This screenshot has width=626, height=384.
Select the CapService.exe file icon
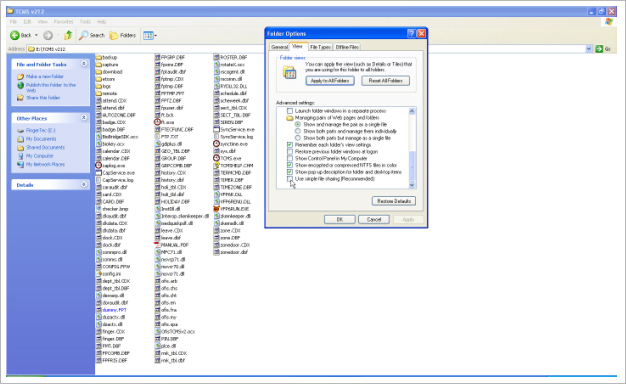coord(99,173)
